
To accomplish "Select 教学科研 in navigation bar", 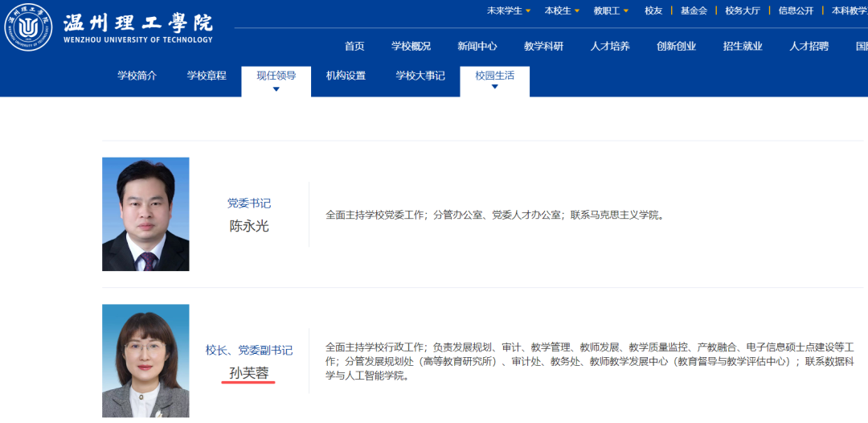I will [x=543, y=46].
